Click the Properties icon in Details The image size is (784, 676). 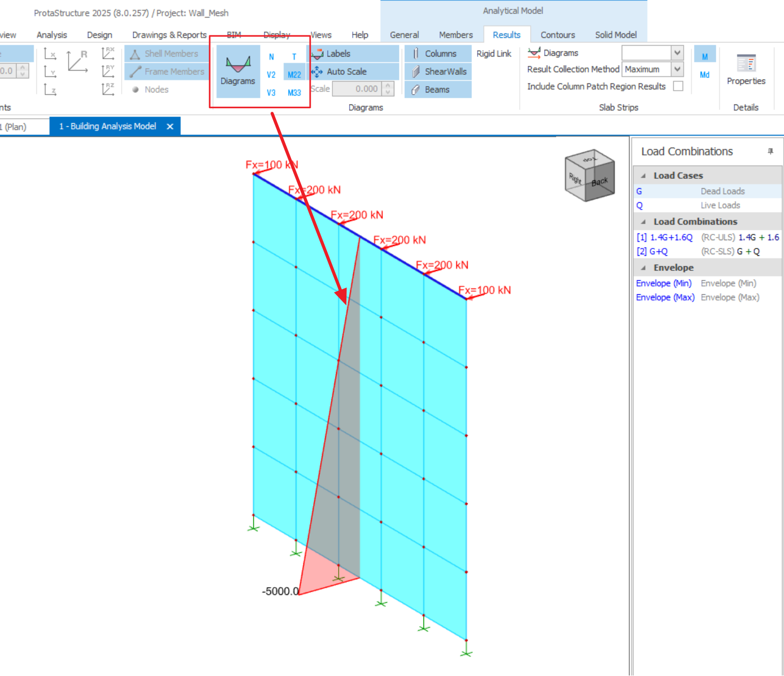(746, 70)
